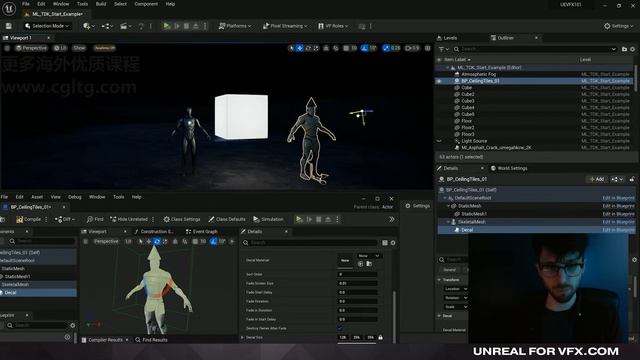This screenshot has width=640, height=360.
Task: Open the add content quick menu icon
Action: click(x=89, y=26)
